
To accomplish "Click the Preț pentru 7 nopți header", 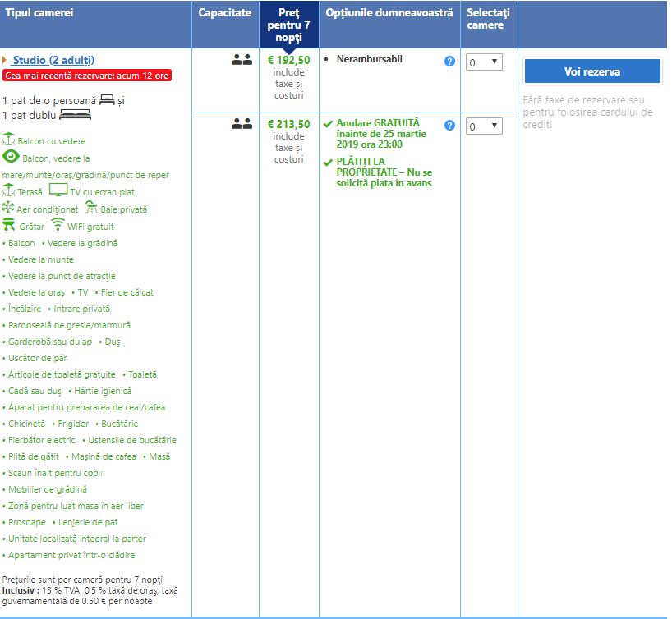I will pos(288,25).
